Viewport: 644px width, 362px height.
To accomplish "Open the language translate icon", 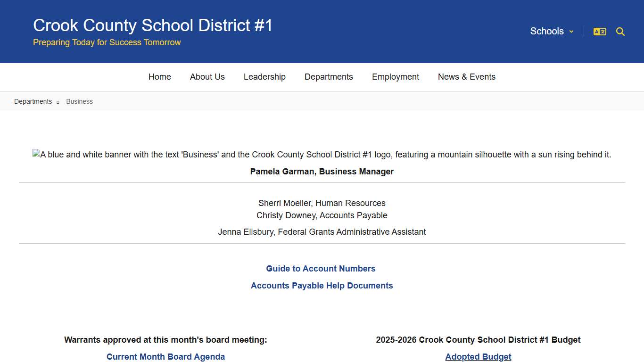I will 599,31.
